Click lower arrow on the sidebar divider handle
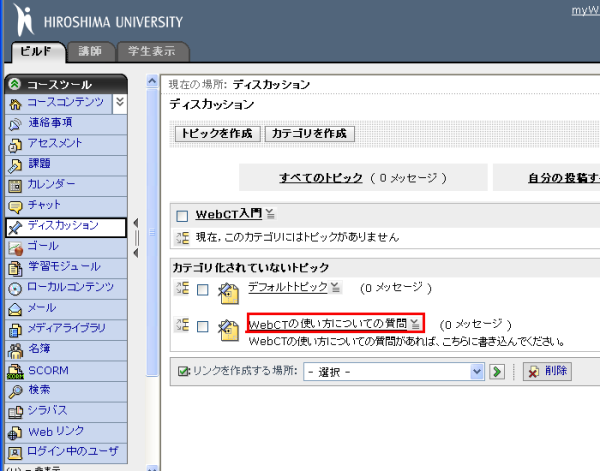Viewport: 600px width, 471px height. (x=135, y=253)
